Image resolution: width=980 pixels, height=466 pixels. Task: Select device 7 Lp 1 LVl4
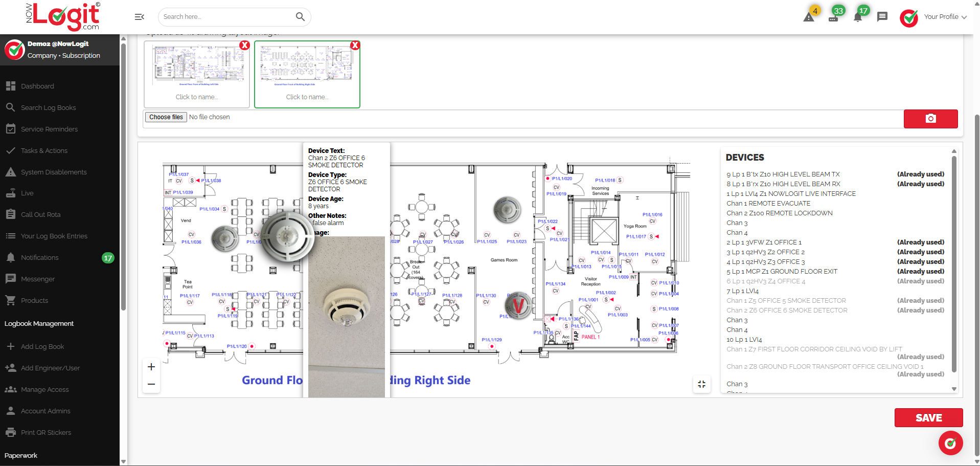click(743, 291)
